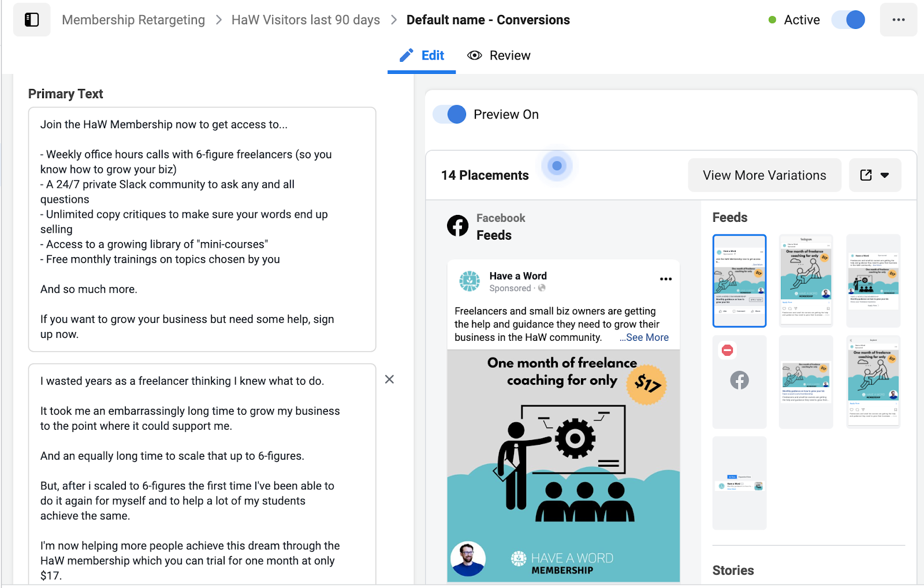Click the pencil icon on Edit tab

click(x=407, y=55)
